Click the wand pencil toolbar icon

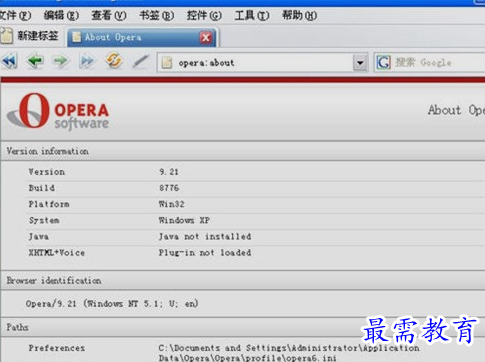click(140, 62)
